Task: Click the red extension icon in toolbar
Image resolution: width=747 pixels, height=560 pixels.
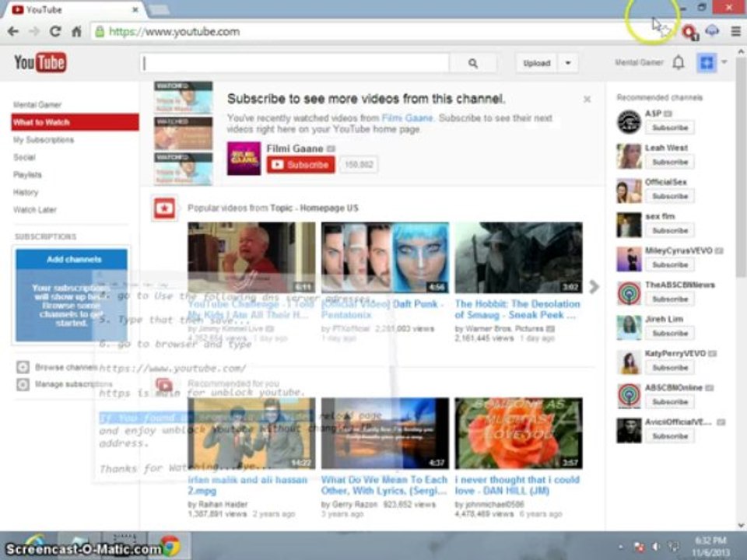Action: pos(689,32)
